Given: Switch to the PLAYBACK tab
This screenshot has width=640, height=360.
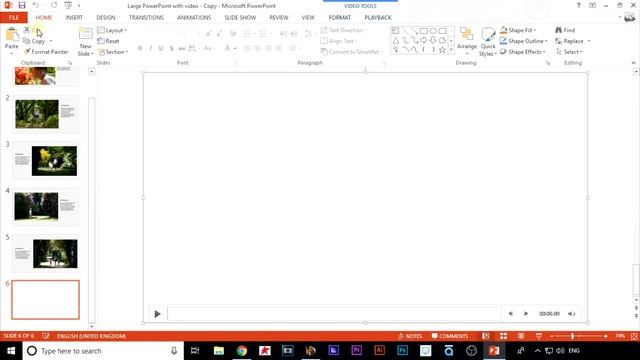Looking at the screenshot, I should 378,18.
